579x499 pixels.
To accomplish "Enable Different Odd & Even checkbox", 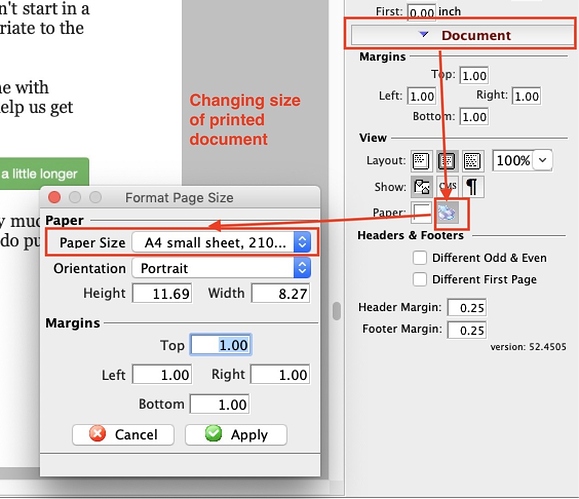I will [420, 257].
